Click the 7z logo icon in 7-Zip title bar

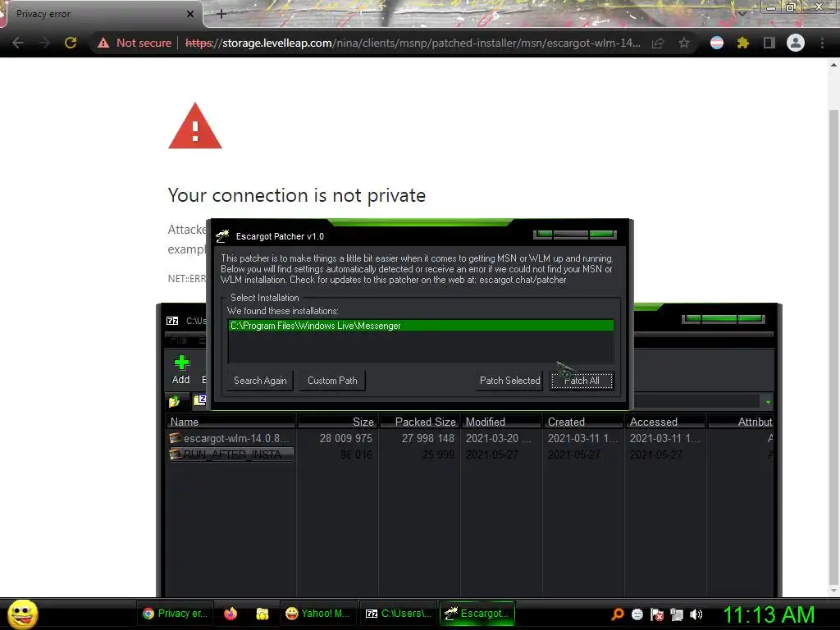click(x=172, y=321)
